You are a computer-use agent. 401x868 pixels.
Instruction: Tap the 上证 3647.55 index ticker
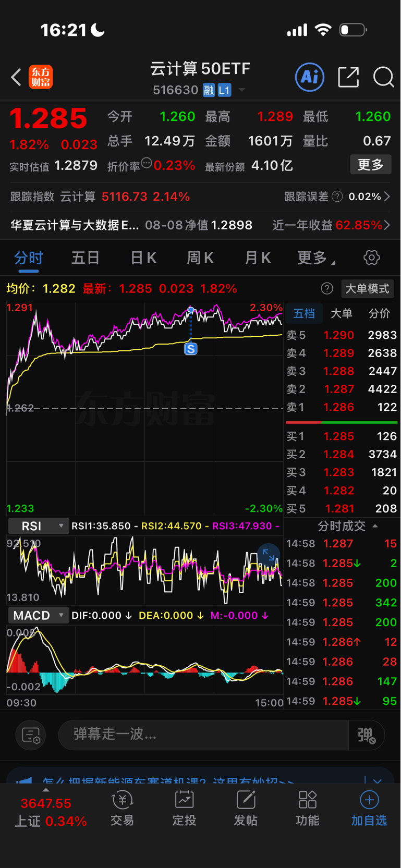coord(50,812)
